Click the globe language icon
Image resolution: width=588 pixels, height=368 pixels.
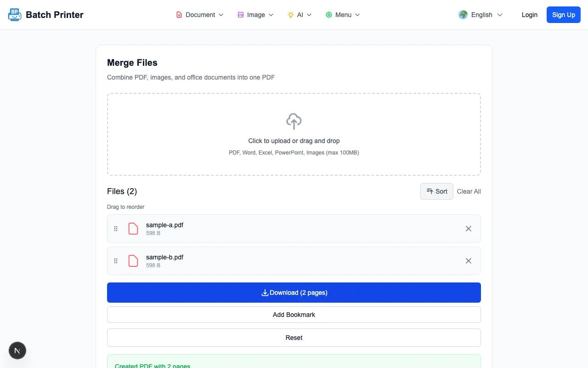[463, 15]
